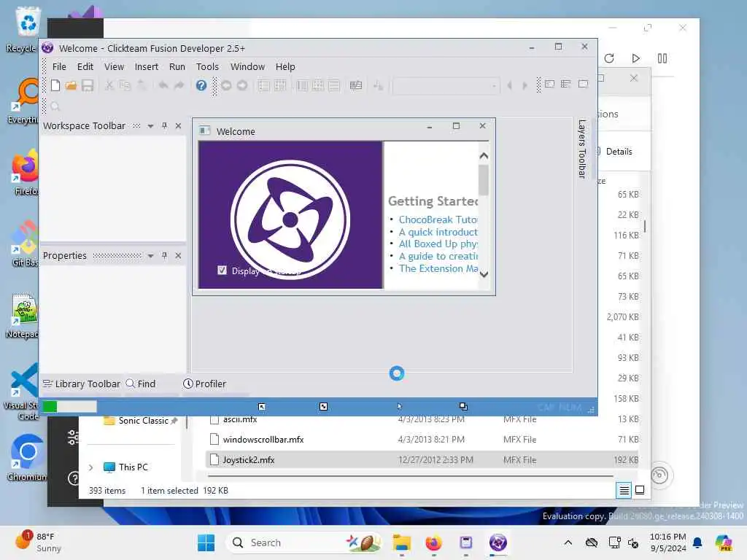Switch Explorer to large icons view
The width and height of the screenshot is (747, 560).
coord(640,490)
